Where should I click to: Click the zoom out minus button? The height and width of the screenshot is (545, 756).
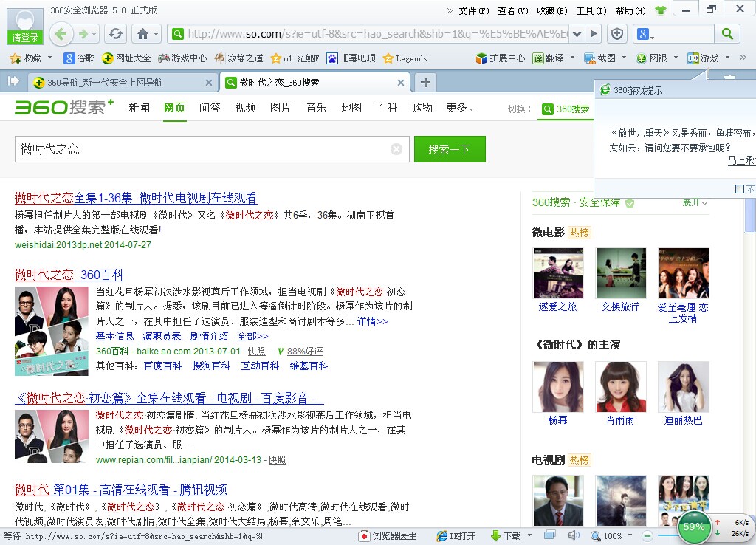point(647,536)
